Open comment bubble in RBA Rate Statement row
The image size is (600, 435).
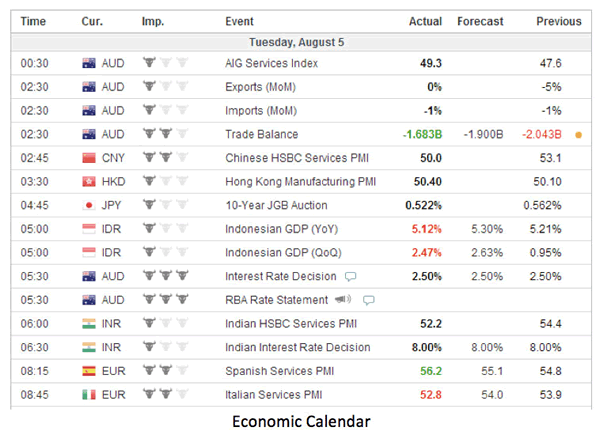coord(368,300)
